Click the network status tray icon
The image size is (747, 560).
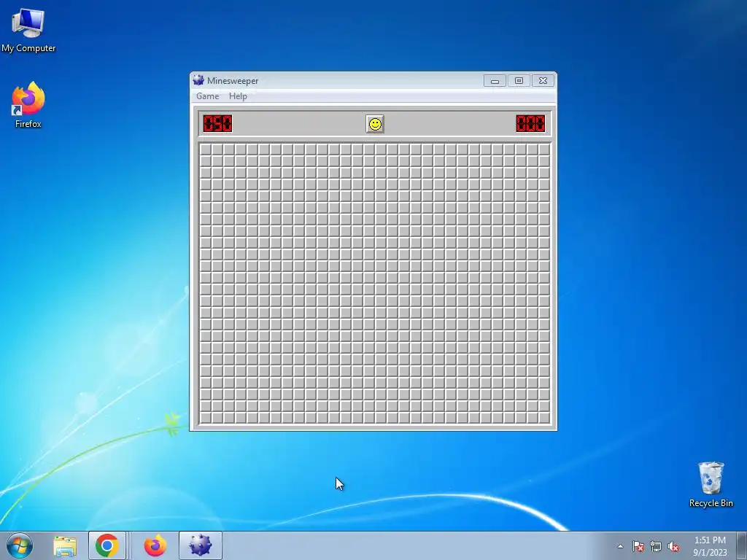click(x=656, y=546)
